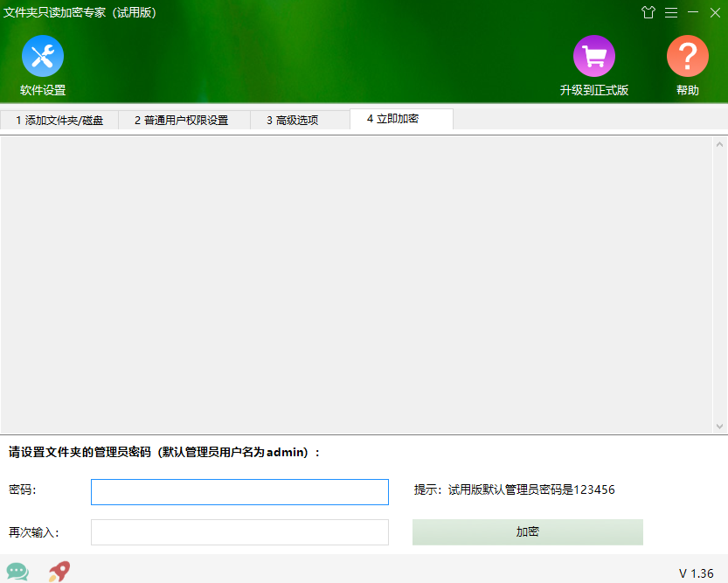Click the rocket icon at bottom left
Viewport: 728px width, 583px height.
tap(58, 571)
